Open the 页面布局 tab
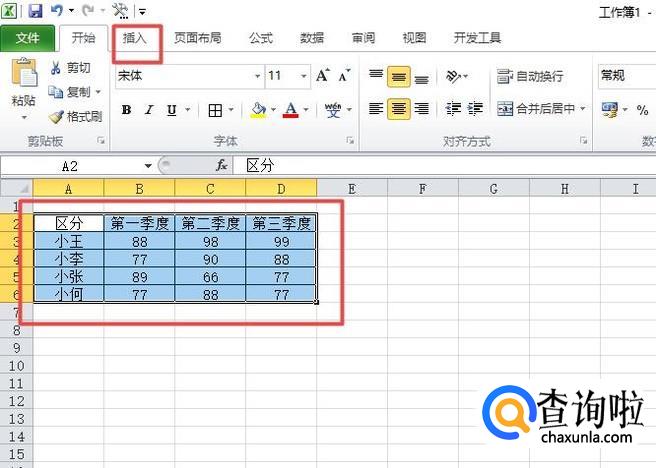656x468 pixels. pyautogui.click(x=197, y=38)
